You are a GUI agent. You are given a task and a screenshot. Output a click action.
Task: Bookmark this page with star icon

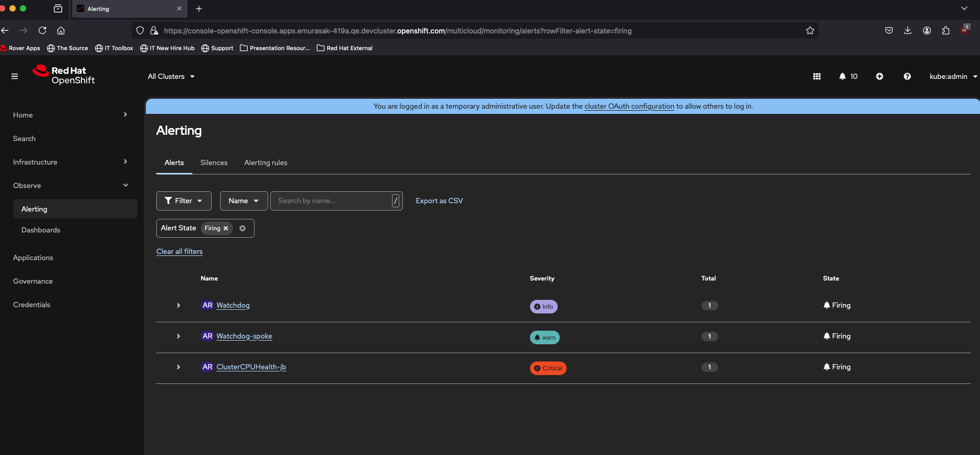pyautogui.click(x=810, y=31)
